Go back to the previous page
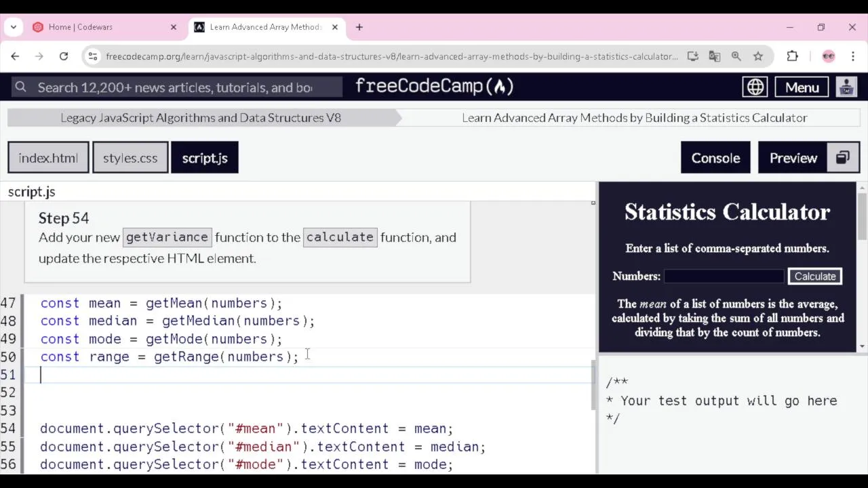The width and height of the screenshot is (868, 488). (x=16, y=56)
